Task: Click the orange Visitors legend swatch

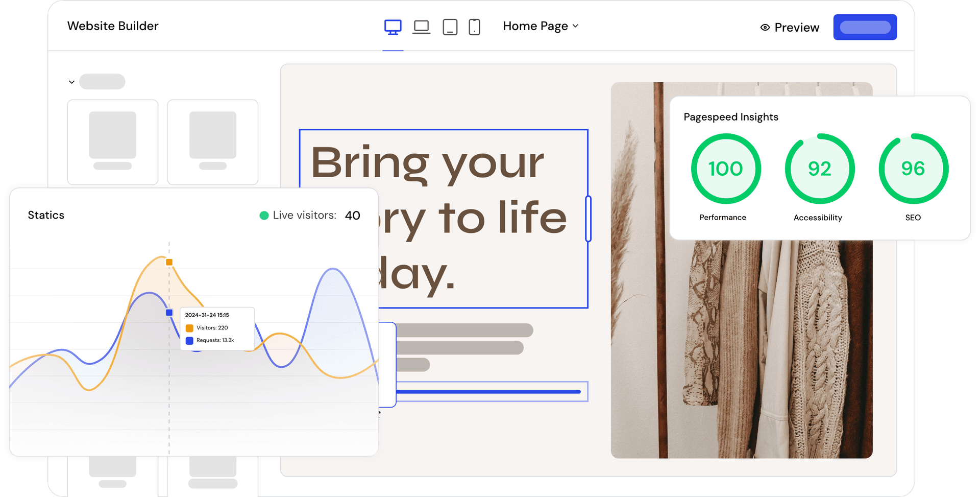Action: point(189,328)
